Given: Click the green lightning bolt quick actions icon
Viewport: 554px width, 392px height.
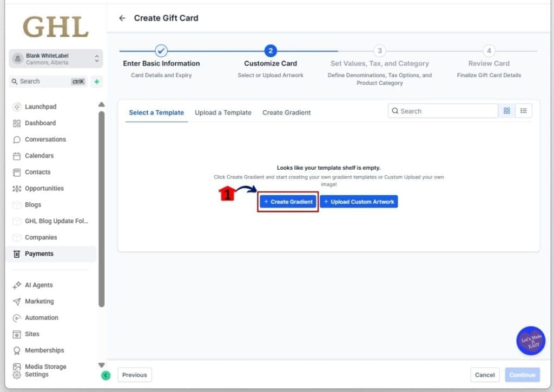Looking at the screenshot, I should pos(97,82).
